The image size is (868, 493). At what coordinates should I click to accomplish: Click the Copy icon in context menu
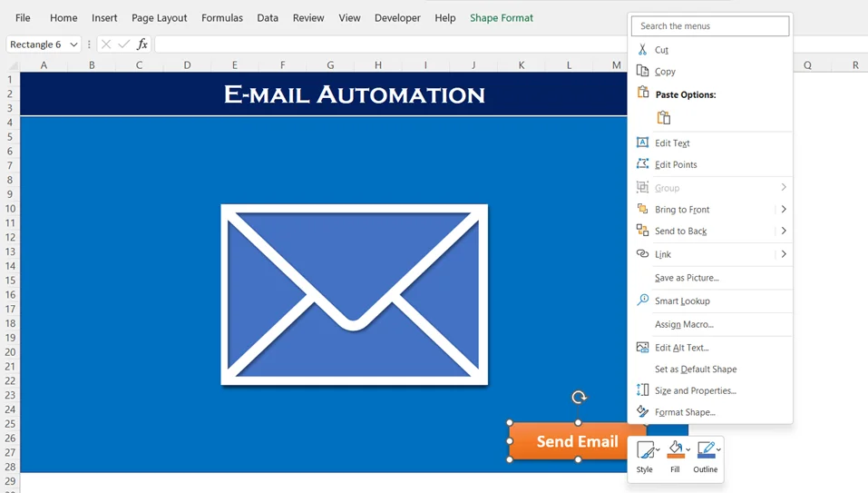tap(642, 71)
